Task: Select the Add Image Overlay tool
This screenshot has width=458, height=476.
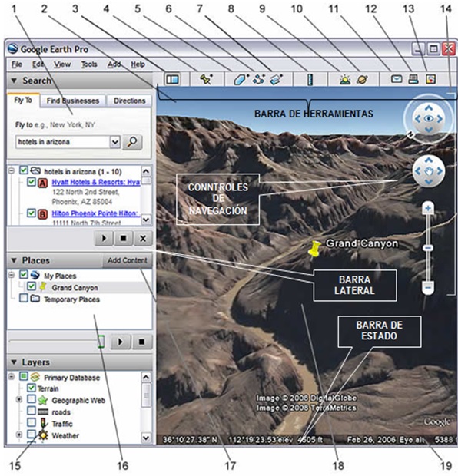Action: (x=277, y=80)
